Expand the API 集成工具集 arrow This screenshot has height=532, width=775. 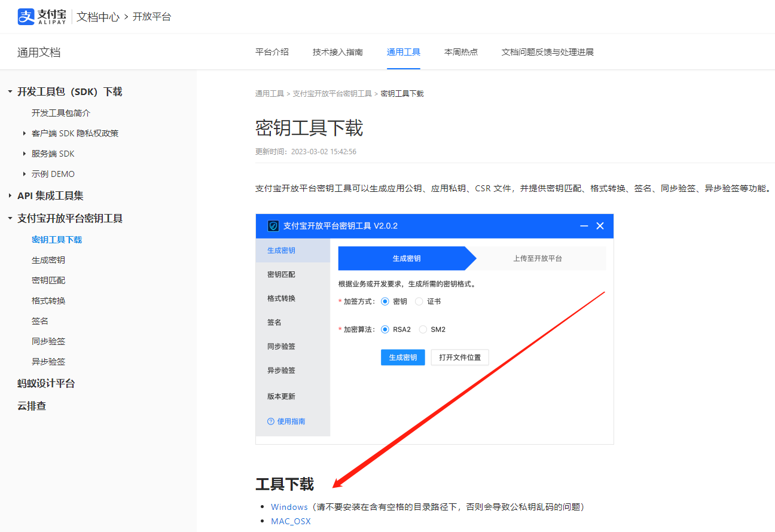[10, 195]
